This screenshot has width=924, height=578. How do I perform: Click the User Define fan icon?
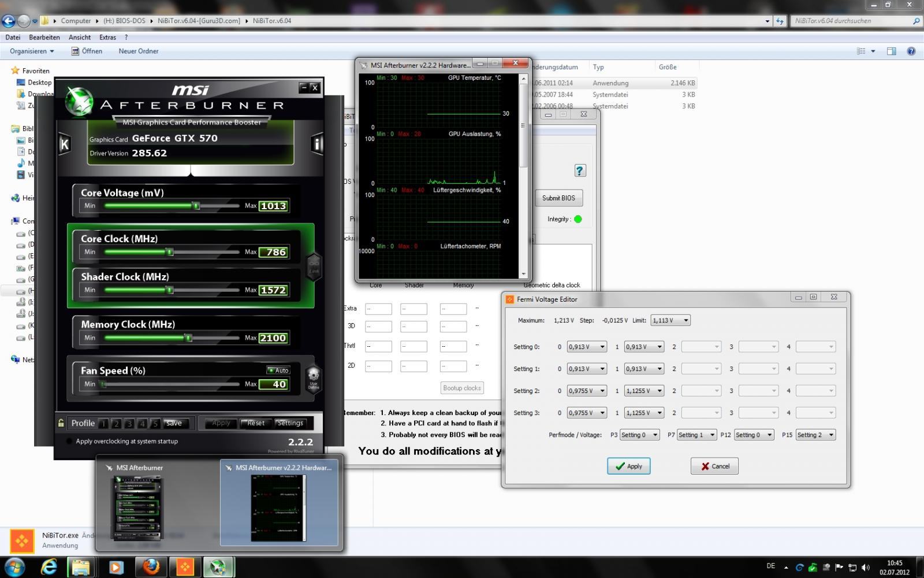coord(314,379)
